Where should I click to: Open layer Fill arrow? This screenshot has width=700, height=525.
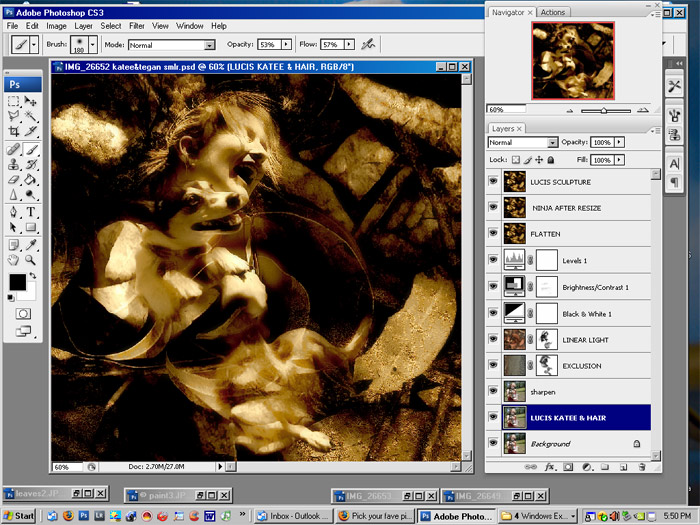click(619, 160)
